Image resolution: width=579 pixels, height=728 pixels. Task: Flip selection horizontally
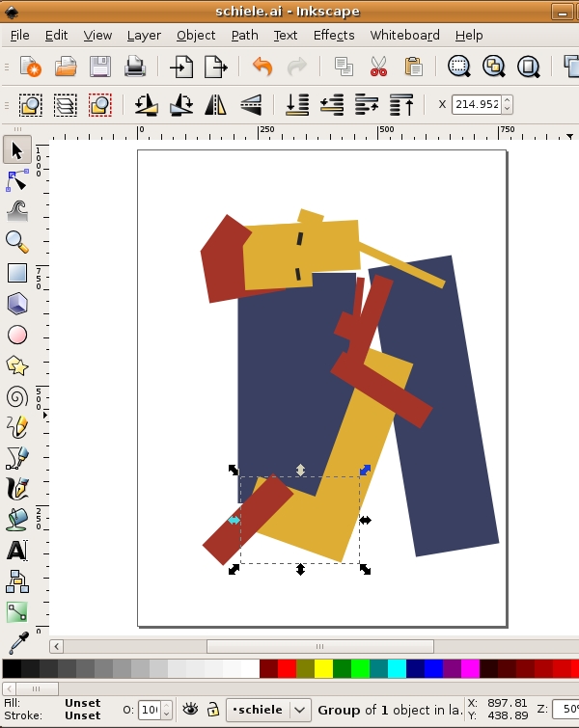pyautogui.click(x=215, y=104)
